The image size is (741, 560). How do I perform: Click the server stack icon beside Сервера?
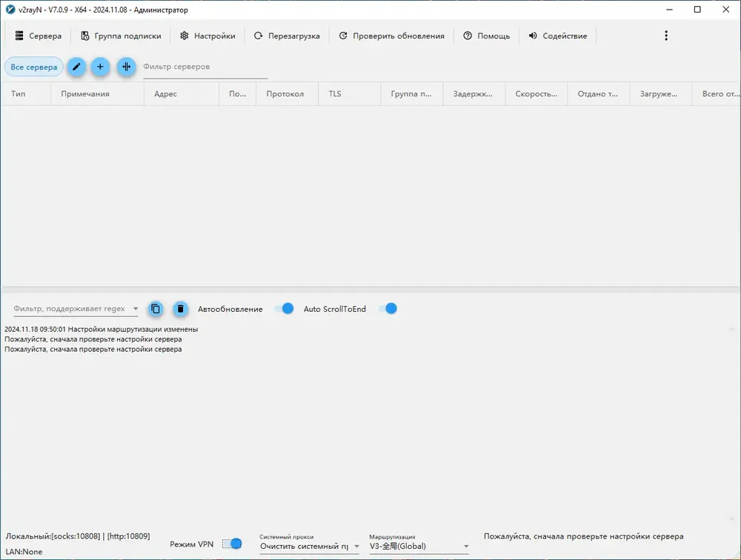(19, 36)
